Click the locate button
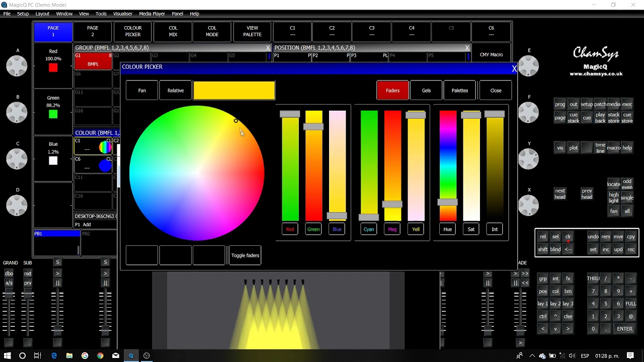The height and width of the screenshot is (362, 644). [614, 184]
